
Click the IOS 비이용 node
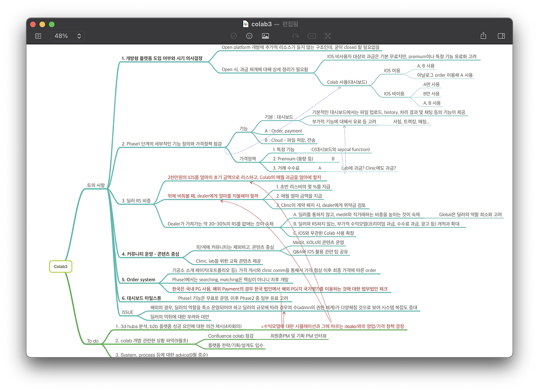(x=394, y=93)
